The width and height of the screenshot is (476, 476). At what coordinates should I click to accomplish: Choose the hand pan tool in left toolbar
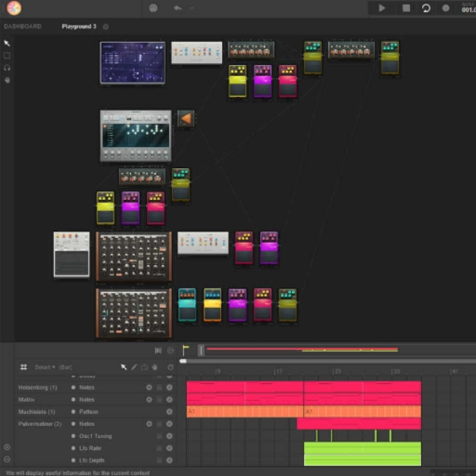point(7,80)
